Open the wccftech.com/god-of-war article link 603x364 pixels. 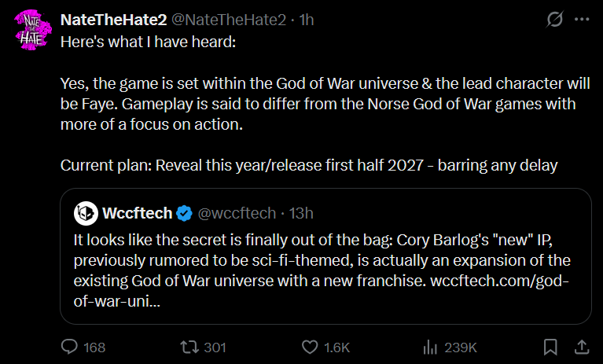coord(321,291)
